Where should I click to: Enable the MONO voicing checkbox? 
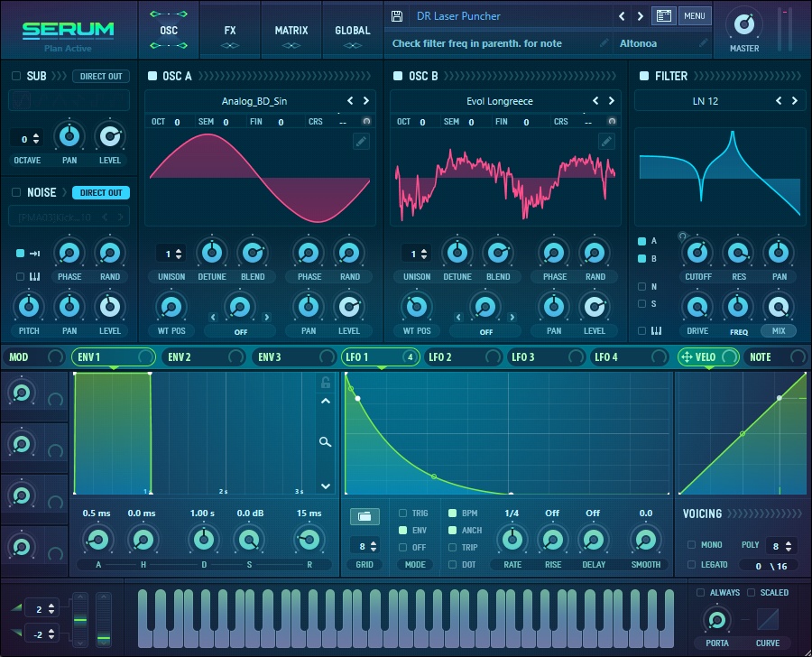[691, 544]
